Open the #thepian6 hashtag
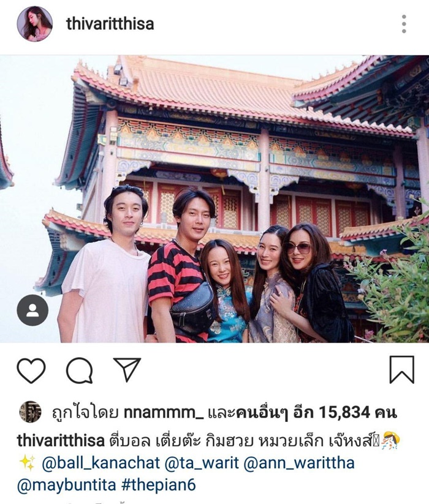This screenshot has width=429, height=504. [x=159, y=485]
